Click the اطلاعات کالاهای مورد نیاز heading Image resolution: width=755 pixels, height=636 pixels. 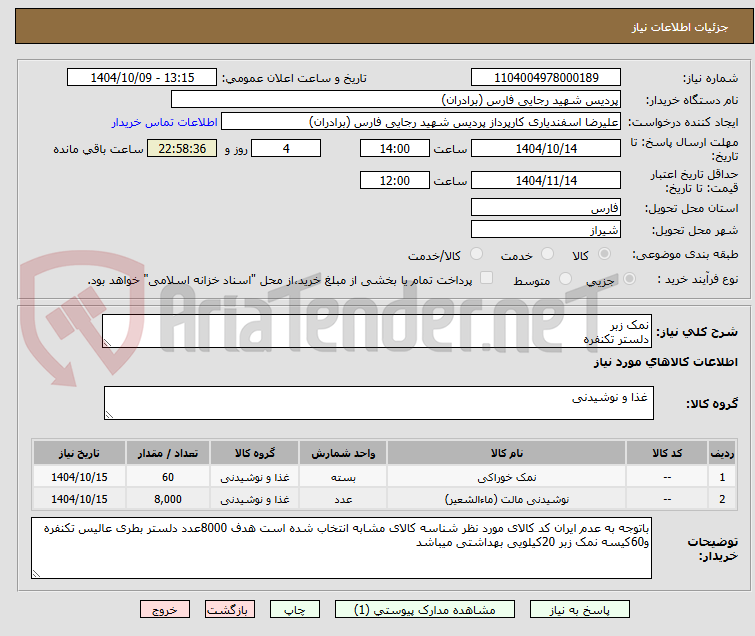pyautogui.click(x=665, y=362)
